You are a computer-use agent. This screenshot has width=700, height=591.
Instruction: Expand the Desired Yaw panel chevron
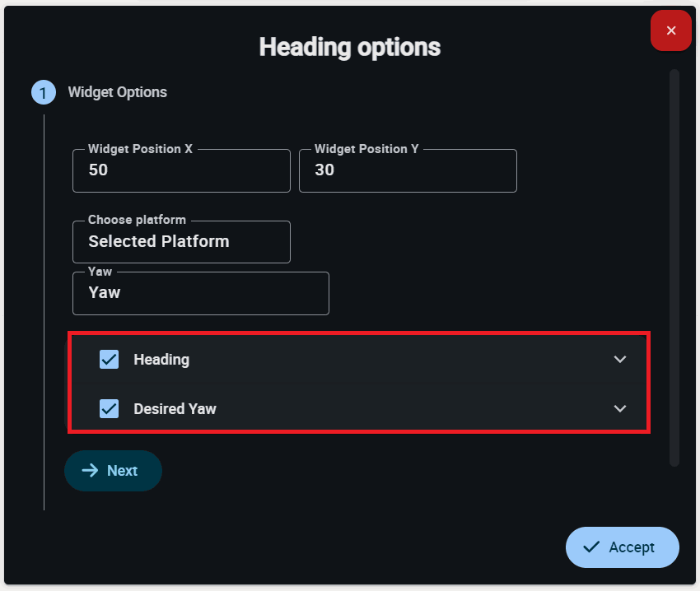[x=620, y=409]
